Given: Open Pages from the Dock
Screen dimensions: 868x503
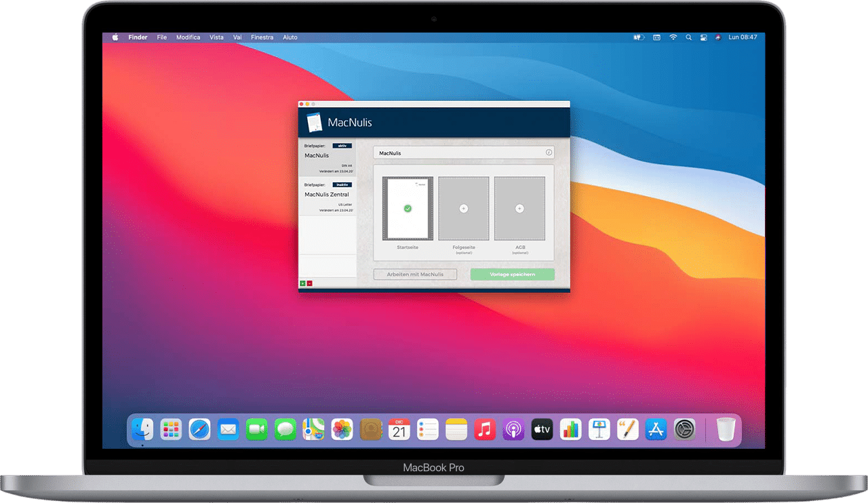Looking at the screenshot, I should pos(628,429).
